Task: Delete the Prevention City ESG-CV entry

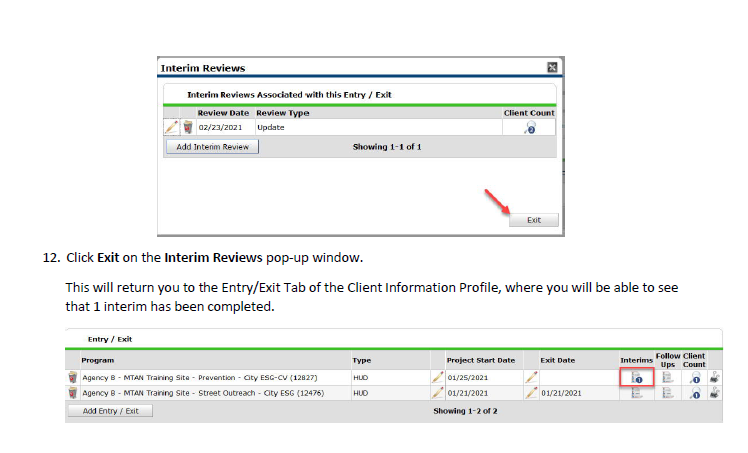Action: click(x=72, y=378)
